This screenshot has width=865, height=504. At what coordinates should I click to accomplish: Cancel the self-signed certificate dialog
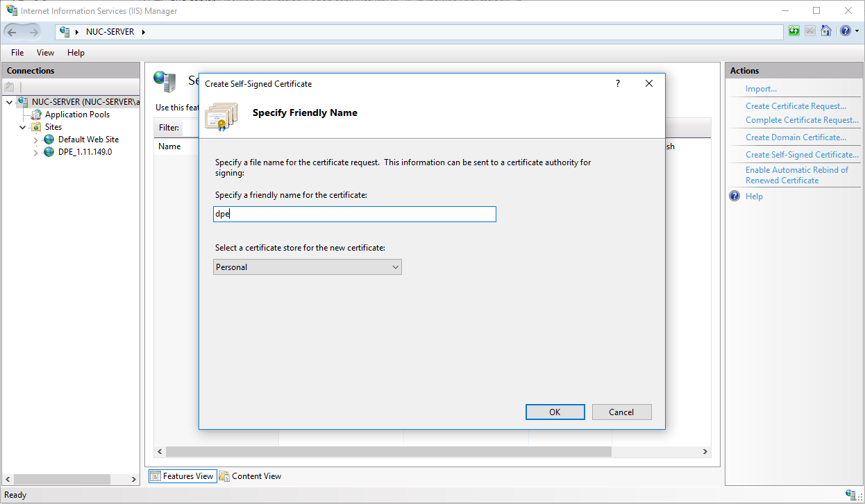pos(621,412)
